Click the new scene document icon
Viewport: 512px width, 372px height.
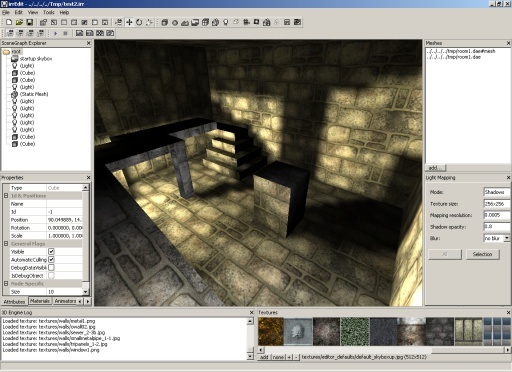(x=9, y=22)
